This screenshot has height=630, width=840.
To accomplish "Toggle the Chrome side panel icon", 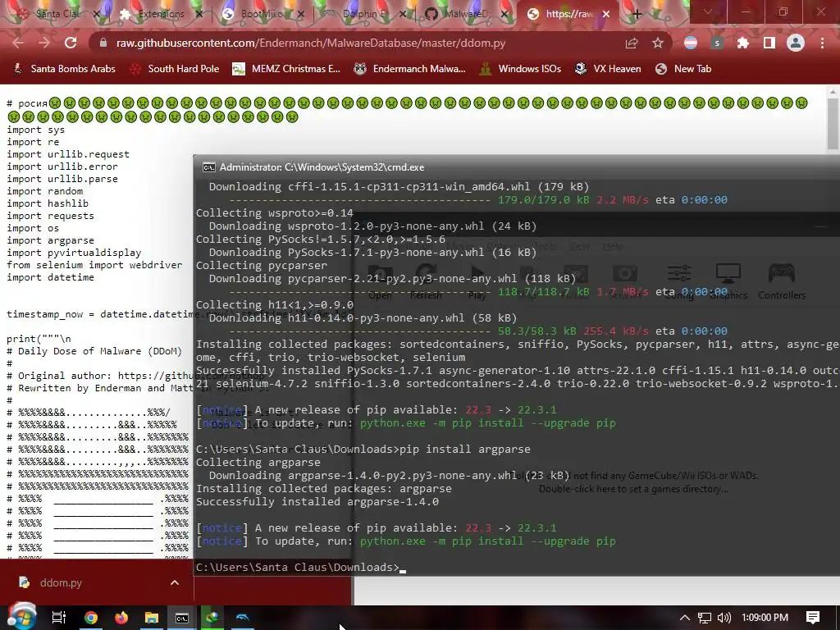I will coord(769,43).
